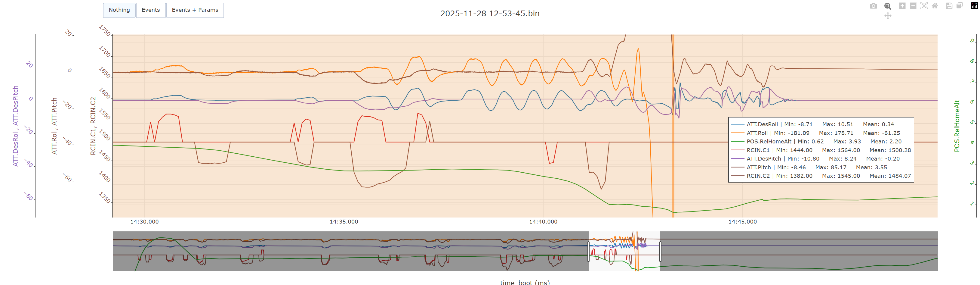Click the camera icon to download plot

(873, 6)
